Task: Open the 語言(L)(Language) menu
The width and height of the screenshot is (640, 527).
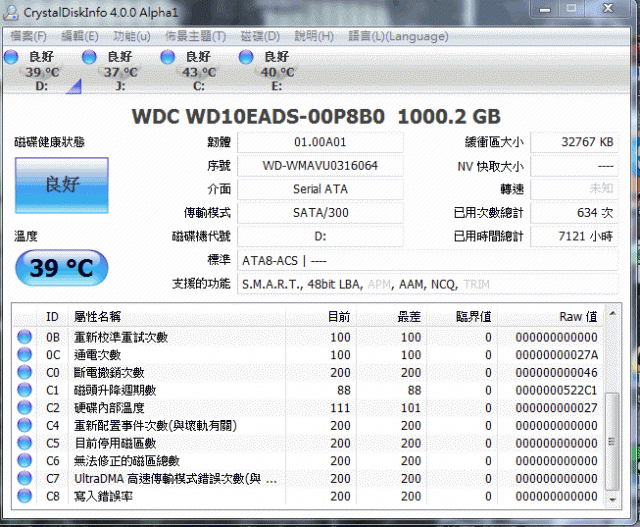Action: pyautogui.click(x=398, y=36)
